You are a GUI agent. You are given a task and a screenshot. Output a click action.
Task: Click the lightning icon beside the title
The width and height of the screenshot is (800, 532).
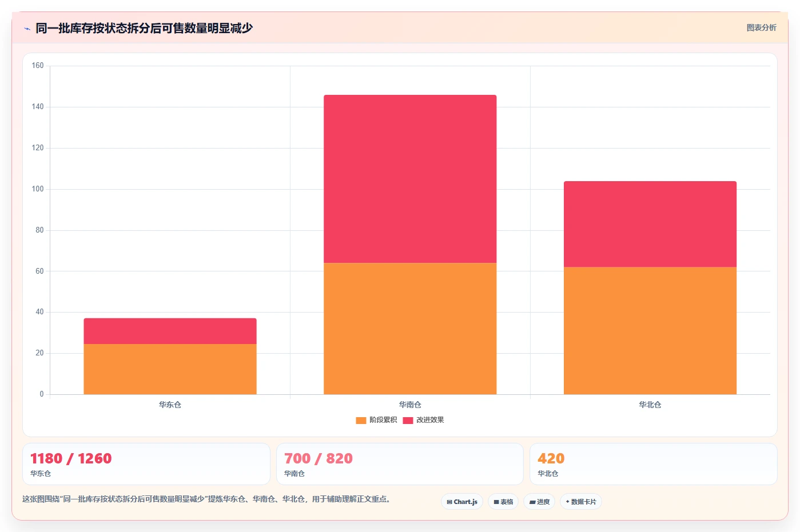tap(27, 29)
